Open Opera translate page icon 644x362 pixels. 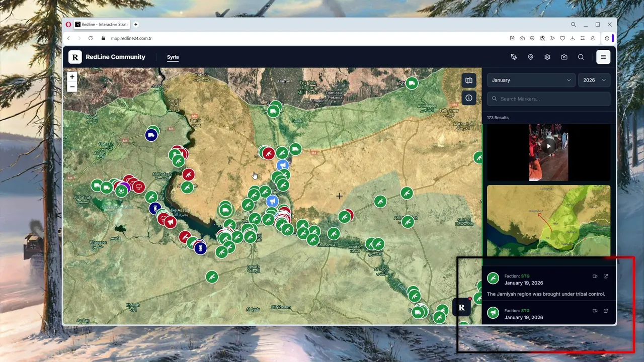pyautogui.click(x=542, y=38)
